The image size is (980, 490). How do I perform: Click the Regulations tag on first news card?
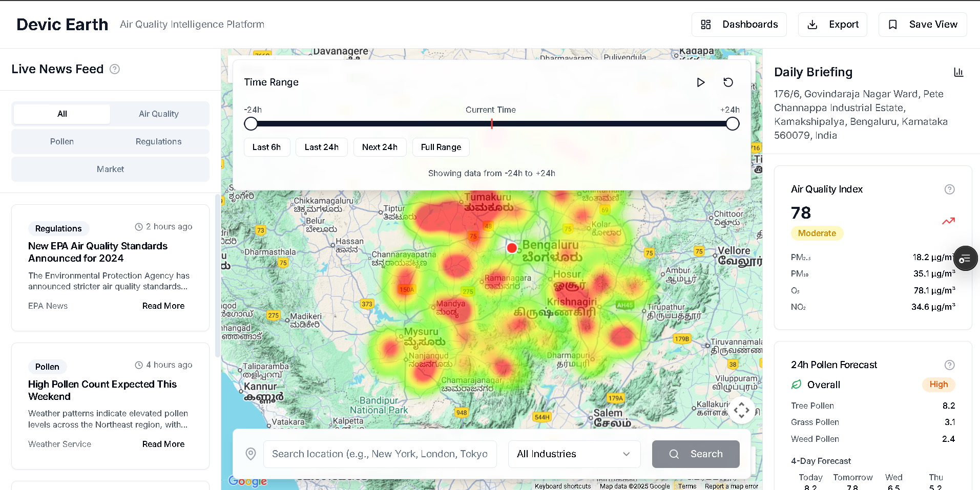pyautogui.click(x=58, y=229)
